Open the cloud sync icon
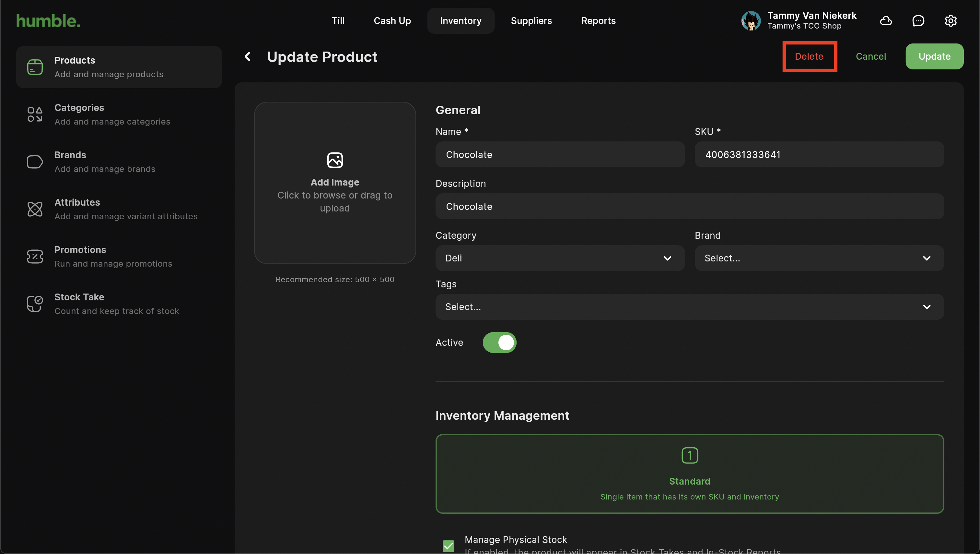 coord(886,20)
